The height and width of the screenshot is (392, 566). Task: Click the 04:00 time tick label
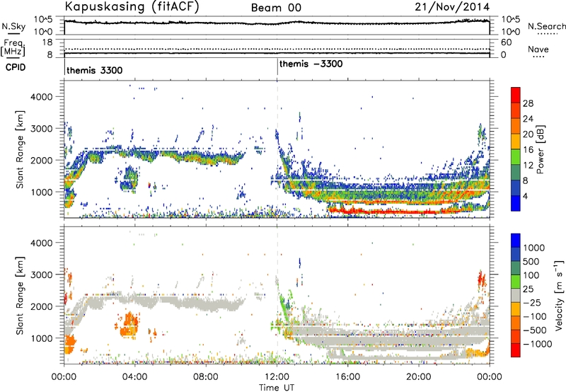click(x=134, y=377)
